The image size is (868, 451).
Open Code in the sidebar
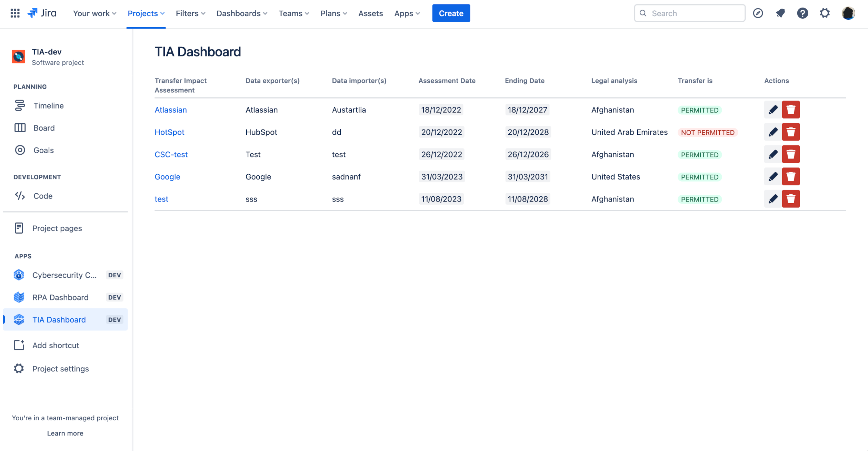65,196
